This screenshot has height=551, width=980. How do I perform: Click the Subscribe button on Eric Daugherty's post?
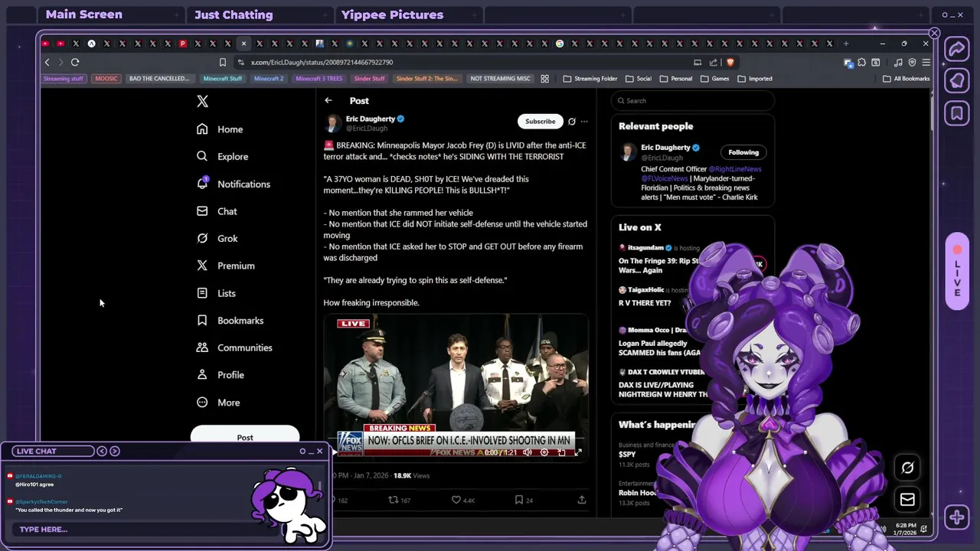540,121
